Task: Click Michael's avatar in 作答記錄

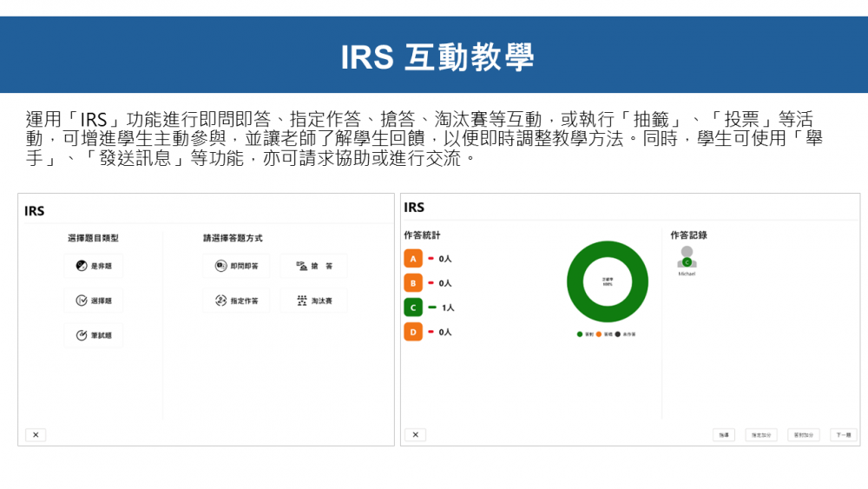Action: pos(687,257)
